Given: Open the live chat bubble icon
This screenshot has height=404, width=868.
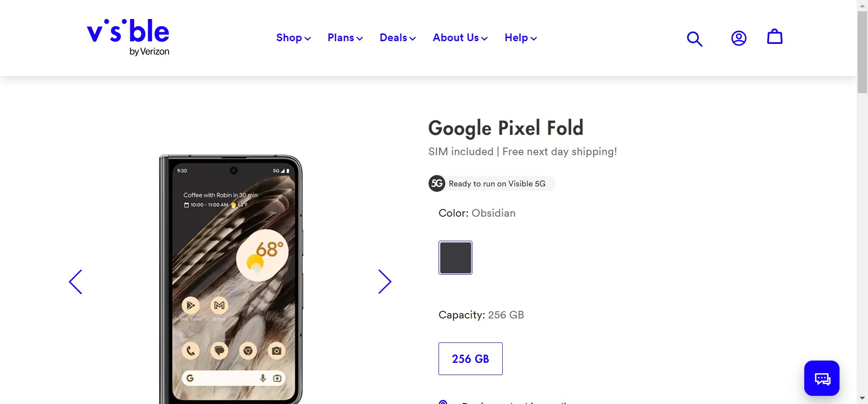Looking at the screenshot, I should click(x=821, y=378).
